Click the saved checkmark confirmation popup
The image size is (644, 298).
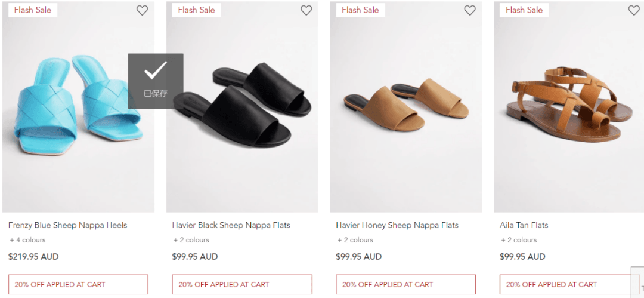click(156, 81)
